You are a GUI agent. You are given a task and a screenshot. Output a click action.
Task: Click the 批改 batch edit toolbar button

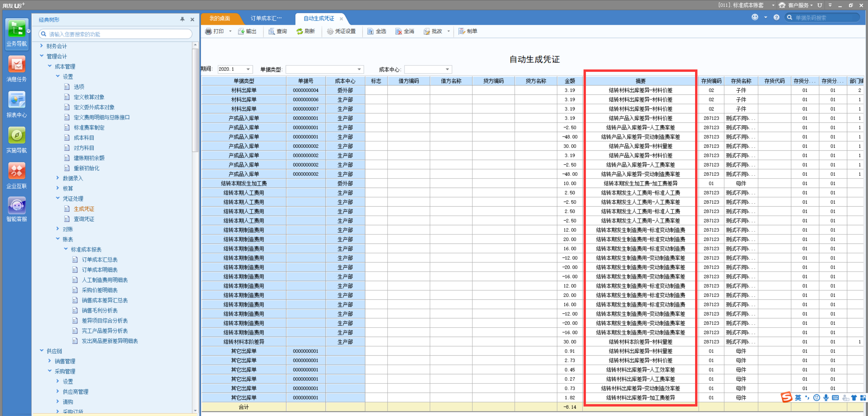[433, 32]
